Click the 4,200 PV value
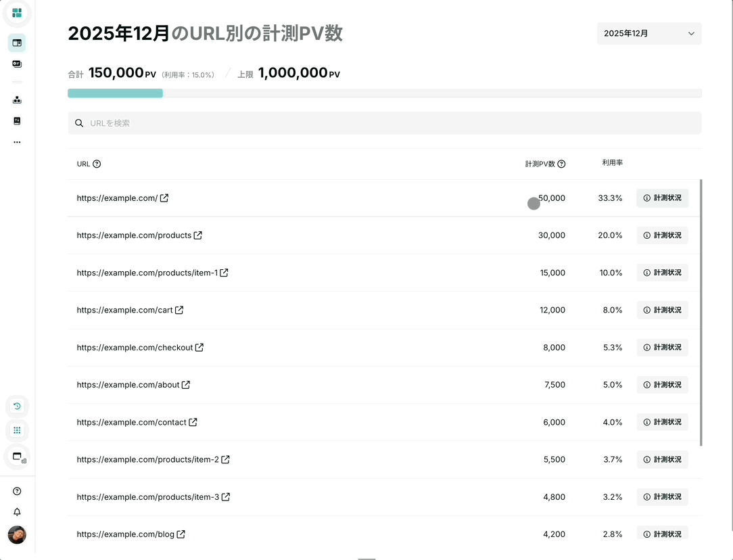This screenshot has height=560, width=733. (x=554, y=534)
